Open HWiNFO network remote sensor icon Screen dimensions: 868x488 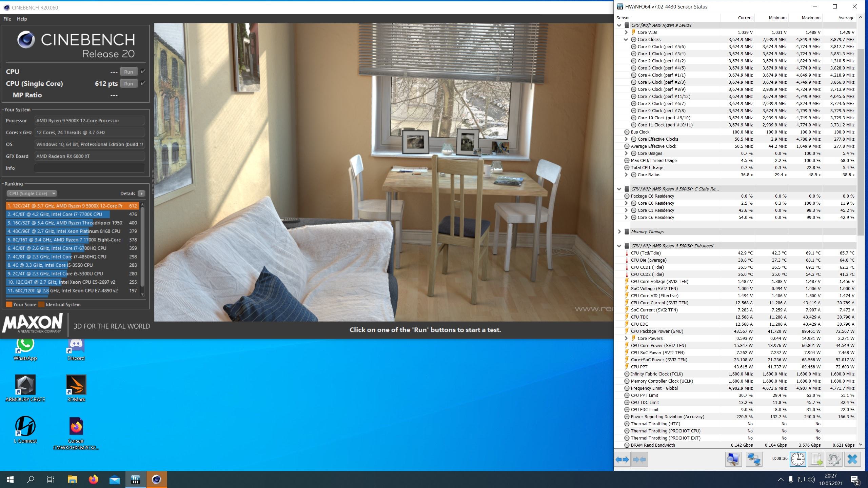[754, 460]
